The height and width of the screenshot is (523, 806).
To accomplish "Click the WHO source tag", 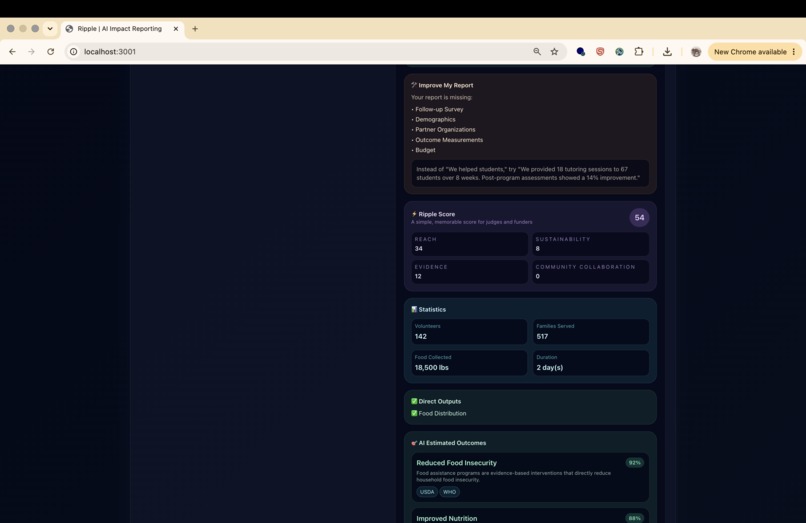I will tap(449, 492).
